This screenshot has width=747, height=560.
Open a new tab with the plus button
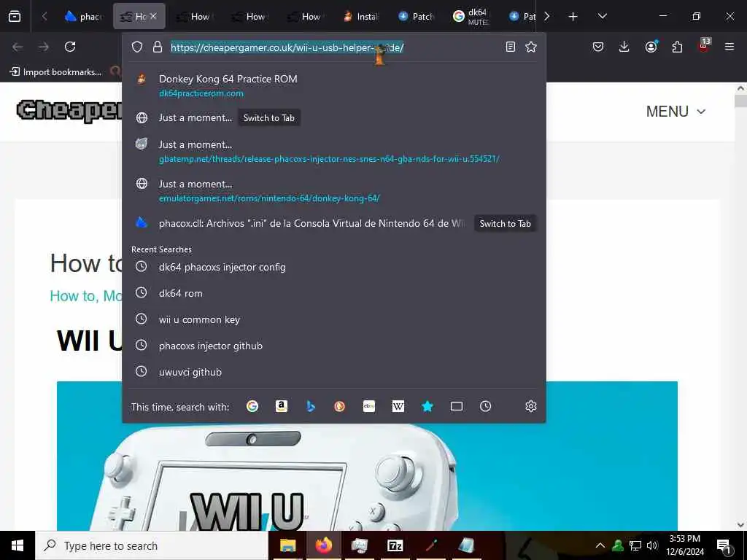coord(573,17)
